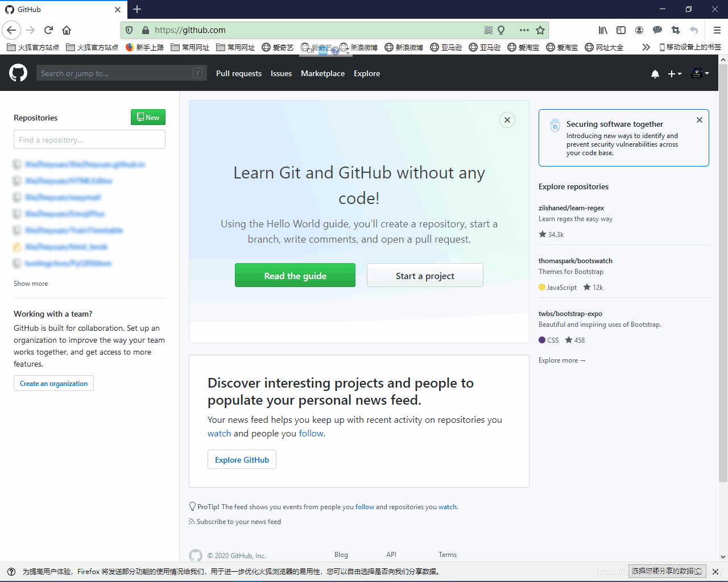The width and height of the screenshot is (728, 582).
Task: Open Issues in header
Action: coord(281,73)
